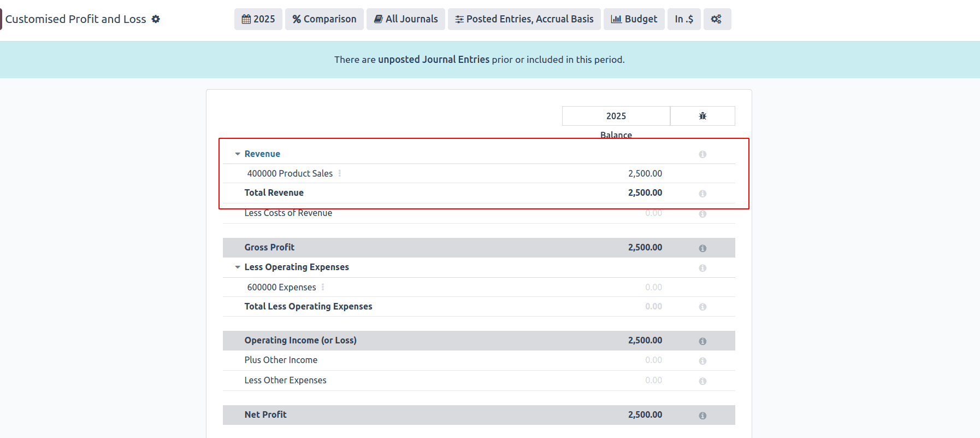Click info icon on Gross Profit row
This screenshot has width=980, height=438.
(702, 248)
